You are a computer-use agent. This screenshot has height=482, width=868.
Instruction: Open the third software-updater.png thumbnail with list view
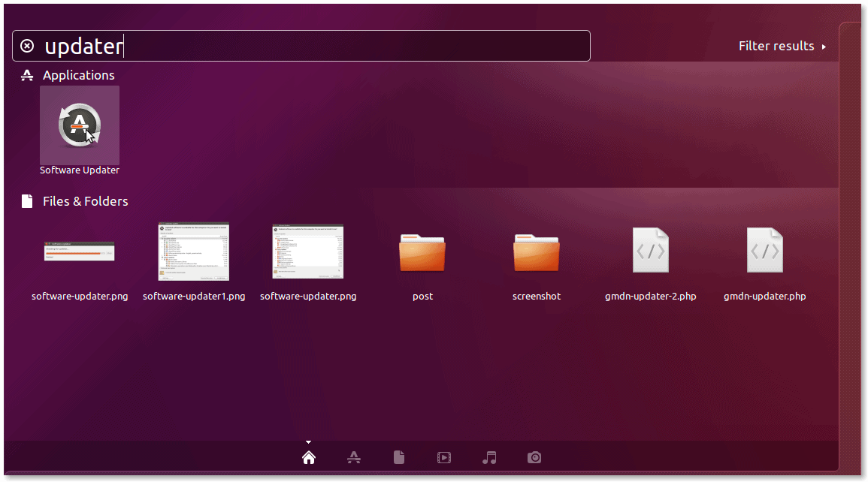pos(308,252)
